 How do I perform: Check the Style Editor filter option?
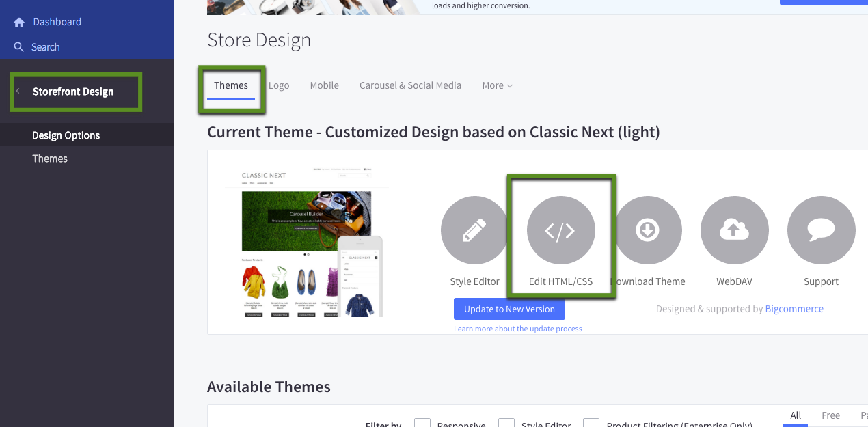point(506,424)
